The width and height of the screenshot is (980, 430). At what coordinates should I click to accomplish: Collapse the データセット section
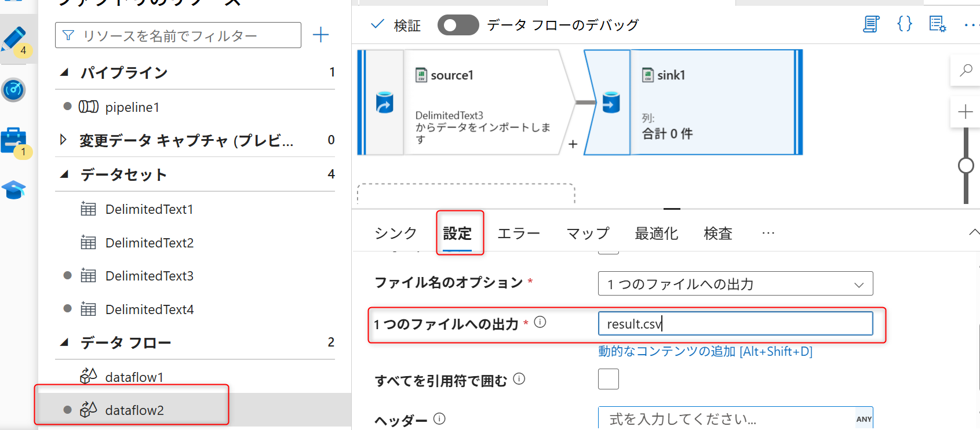pyautogui.click(x=65, y=174)
